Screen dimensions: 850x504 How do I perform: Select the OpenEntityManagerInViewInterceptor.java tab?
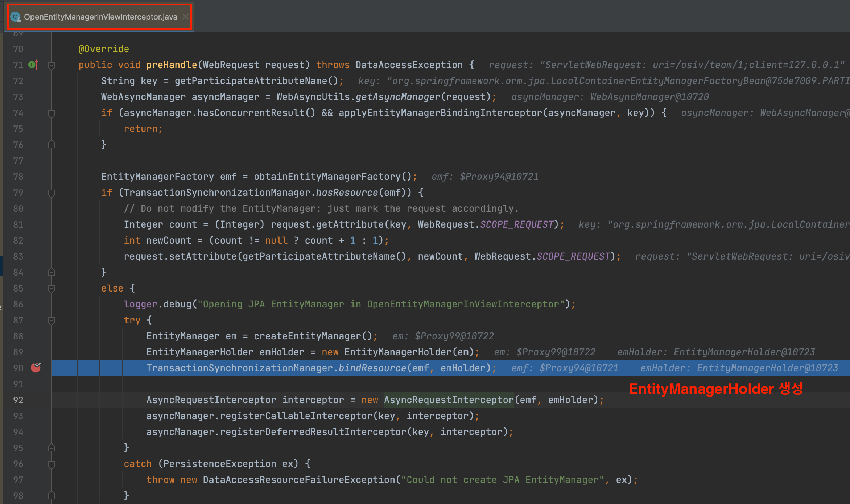tap(100, 17)
